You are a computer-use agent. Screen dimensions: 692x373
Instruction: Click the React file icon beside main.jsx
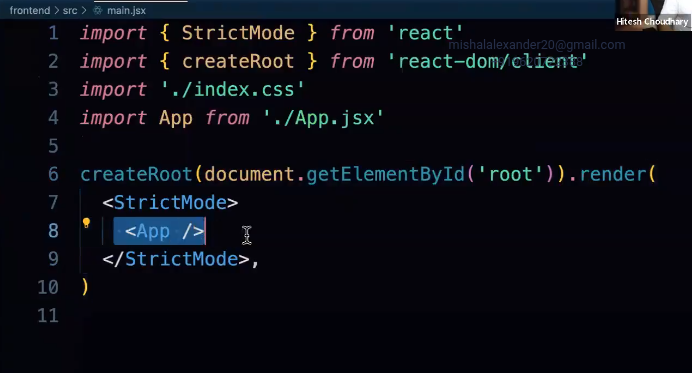coord(98,11)
